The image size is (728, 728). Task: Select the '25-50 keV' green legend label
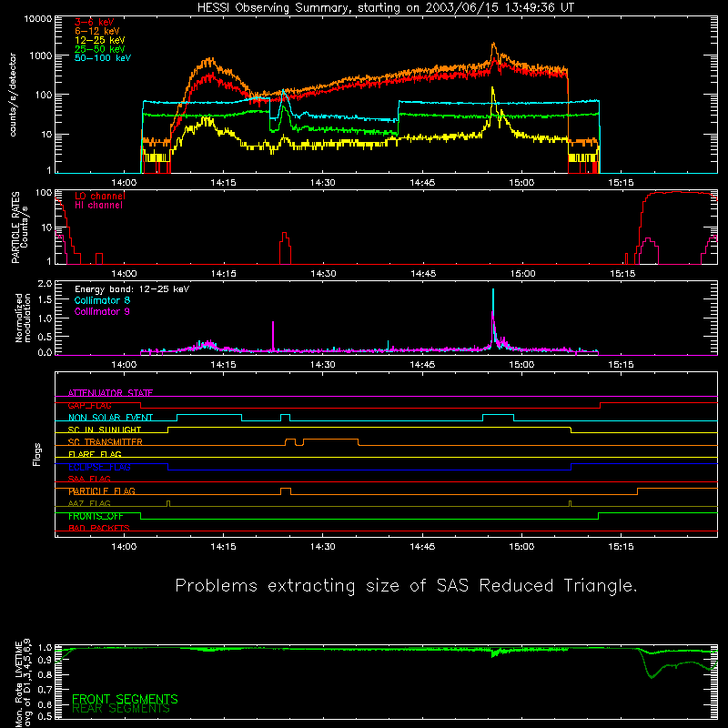pyautogui.click(x=99, y=49)
